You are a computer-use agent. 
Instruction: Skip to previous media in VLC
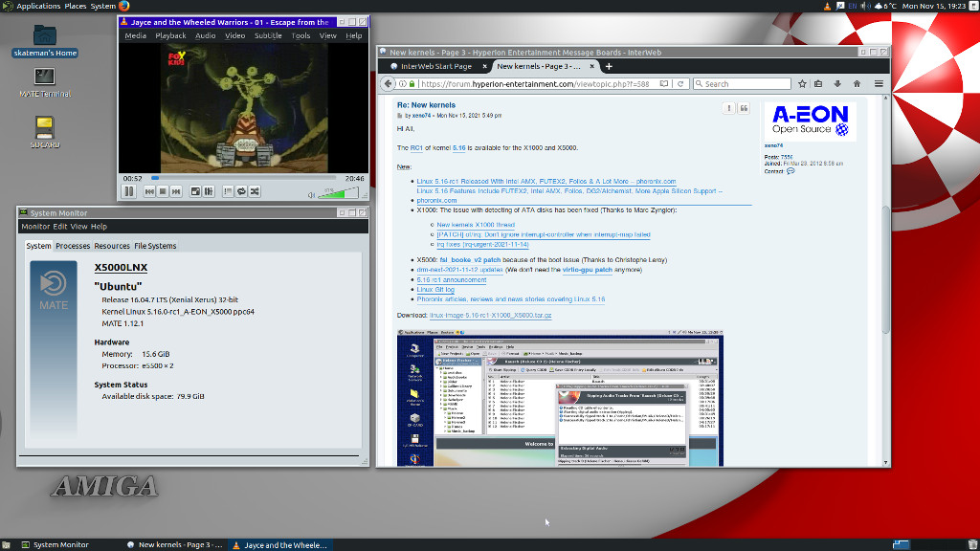click(x=149, y=191)
